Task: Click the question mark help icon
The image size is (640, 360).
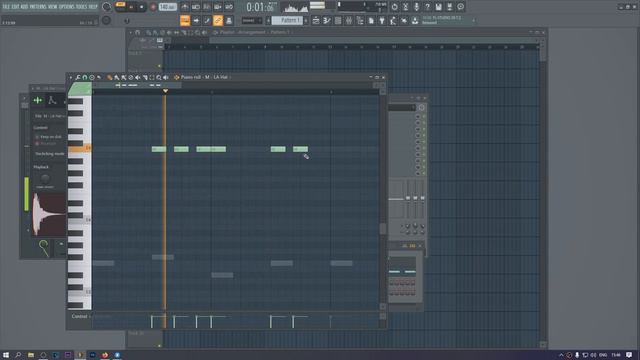Action: (427, 7)
